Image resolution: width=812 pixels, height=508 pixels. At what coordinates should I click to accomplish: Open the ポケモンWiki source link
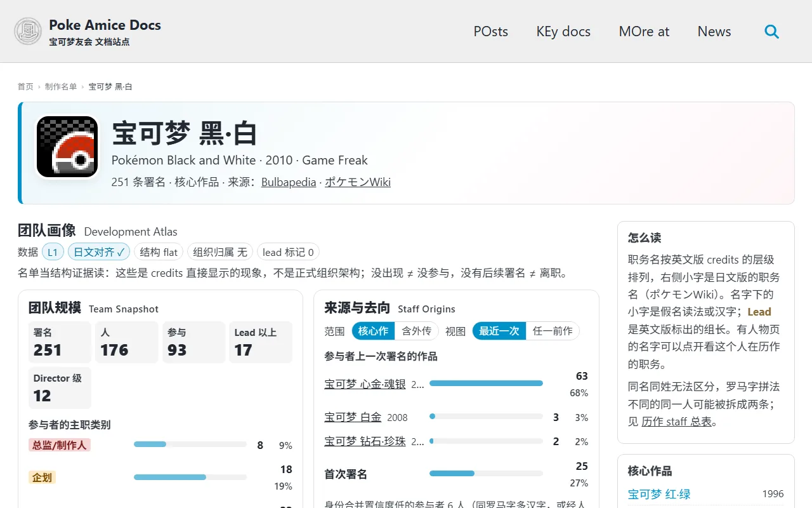(x=358, y=182)
